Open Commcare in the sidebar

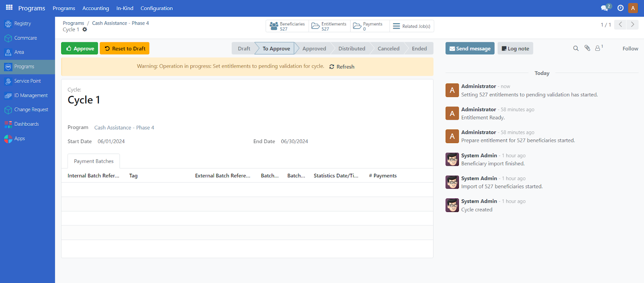tap(27, 38)
